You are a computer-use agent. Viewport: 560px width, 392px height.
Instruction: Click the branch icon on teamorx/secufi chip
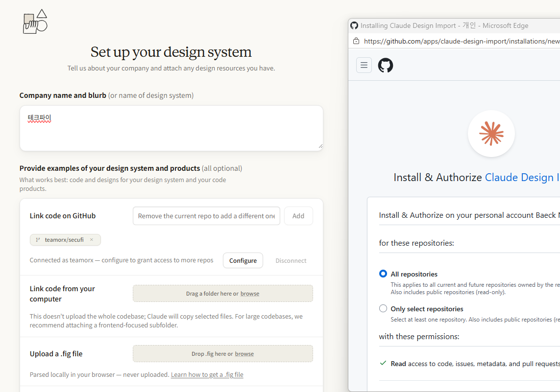tap(38, 240)
